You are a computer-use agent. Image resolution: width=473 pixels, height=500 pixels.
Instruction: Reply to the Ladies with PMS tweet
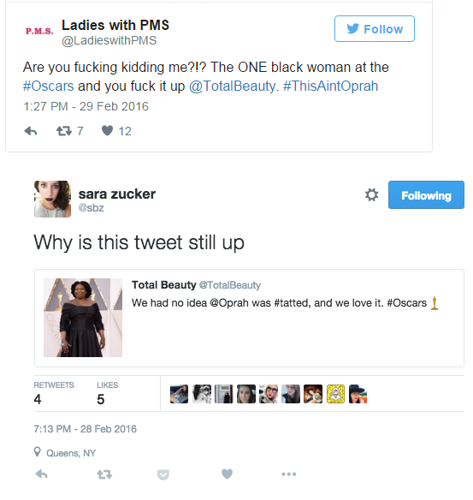pos(31,131)
